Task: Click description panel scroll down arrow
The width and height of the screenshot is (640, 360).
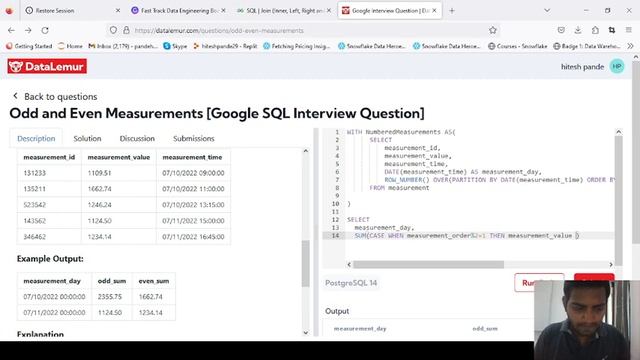Action: click(306, 333)
